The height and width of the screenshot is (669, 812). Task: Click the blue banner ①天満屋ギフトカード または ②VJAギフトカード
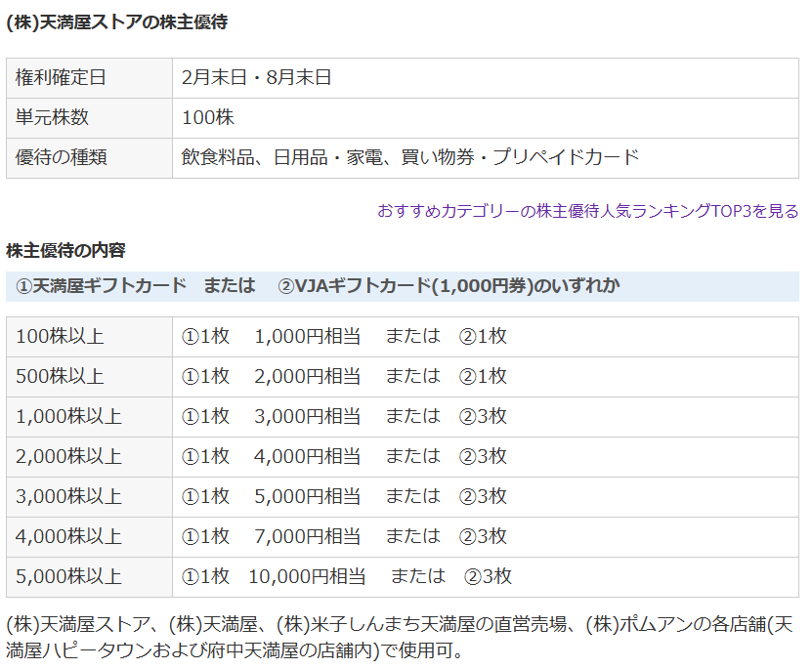(403, 286)
